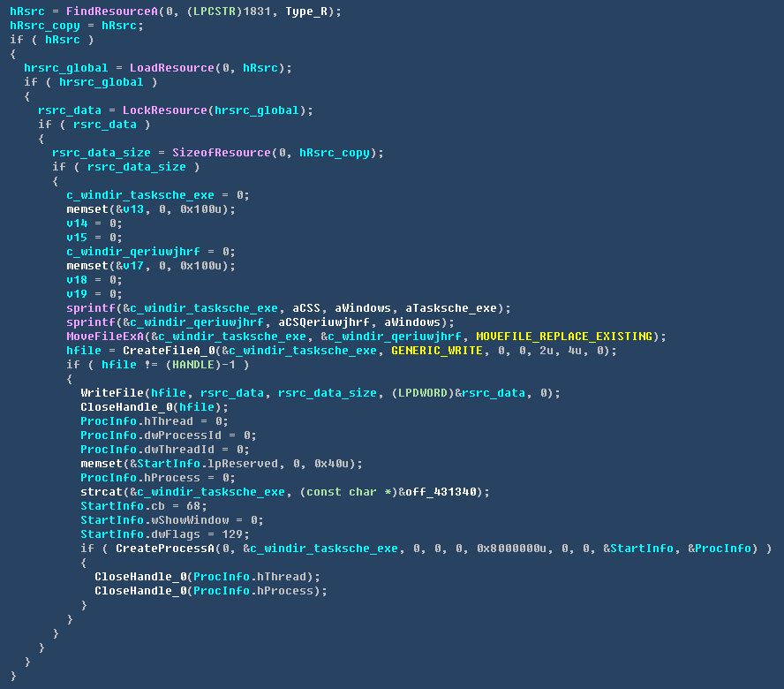
Task: Click the LoadResource function name
Action: (172, 67)
